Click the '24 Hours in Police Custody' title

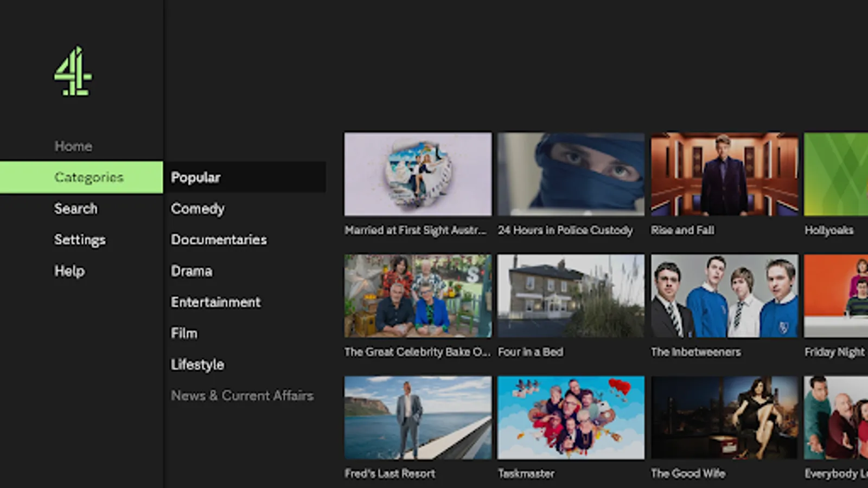click(x=565, y=230)
